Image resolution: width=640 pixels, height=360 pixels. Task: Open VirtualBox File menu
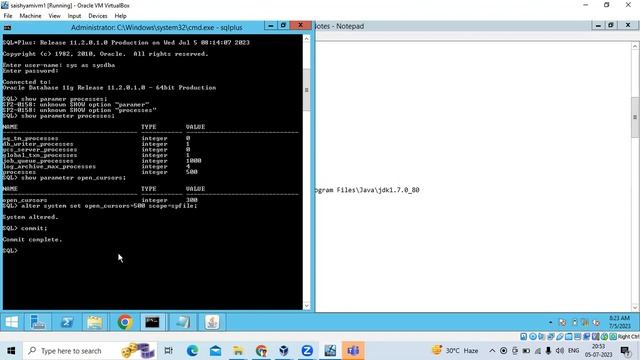pos(8,16)
